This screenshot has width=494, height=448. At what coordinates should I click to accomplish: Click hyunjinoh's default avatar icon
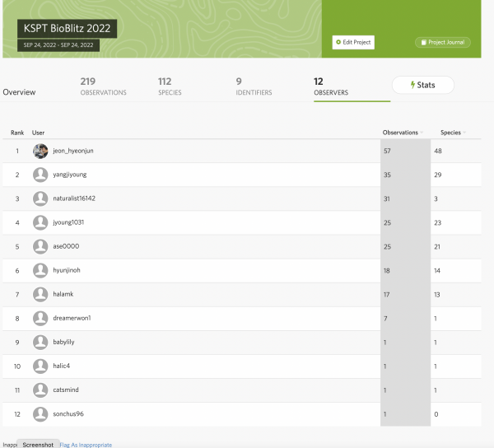click(40, 271)
